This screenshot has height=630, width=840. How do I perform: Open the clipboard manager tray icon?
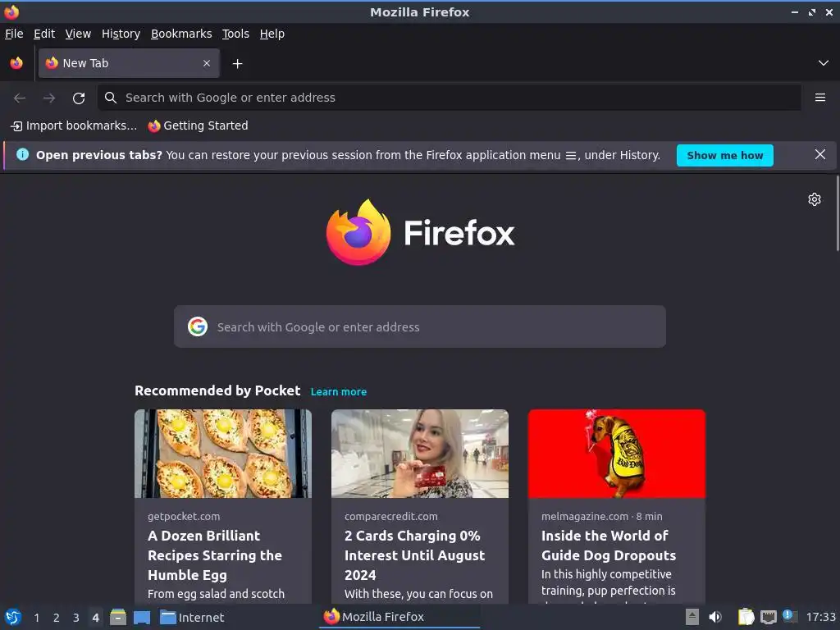tap(746, 617)
